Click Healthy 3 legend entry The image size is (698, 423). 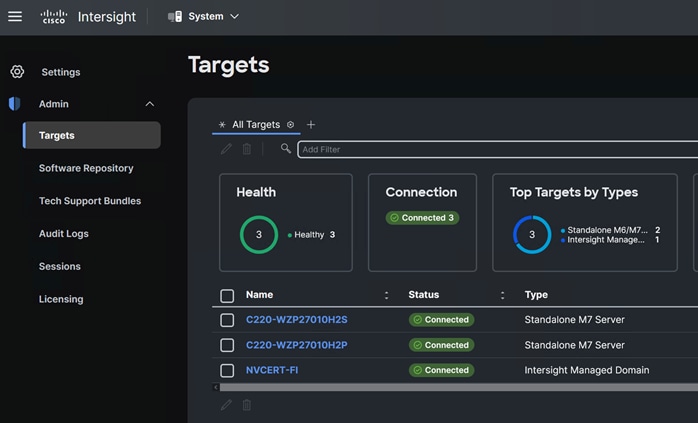pos(311,235)
